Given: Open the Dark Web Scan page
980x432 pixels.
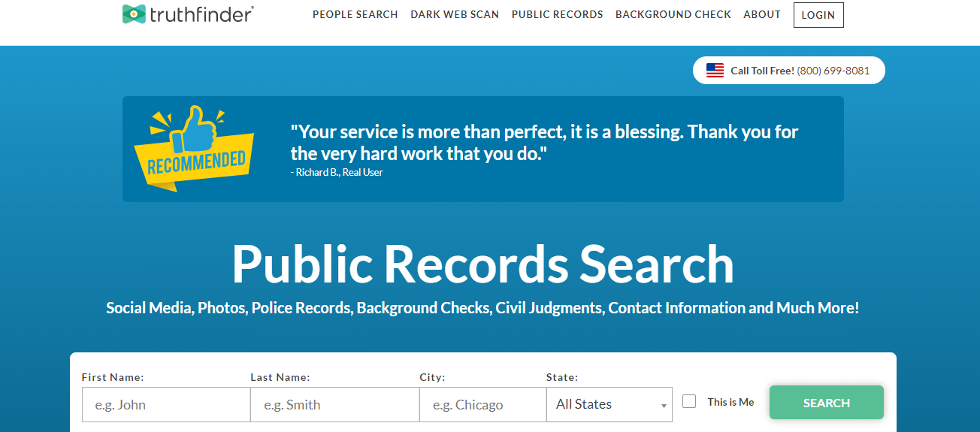Looking at the screenshot, I should (455, 14).
